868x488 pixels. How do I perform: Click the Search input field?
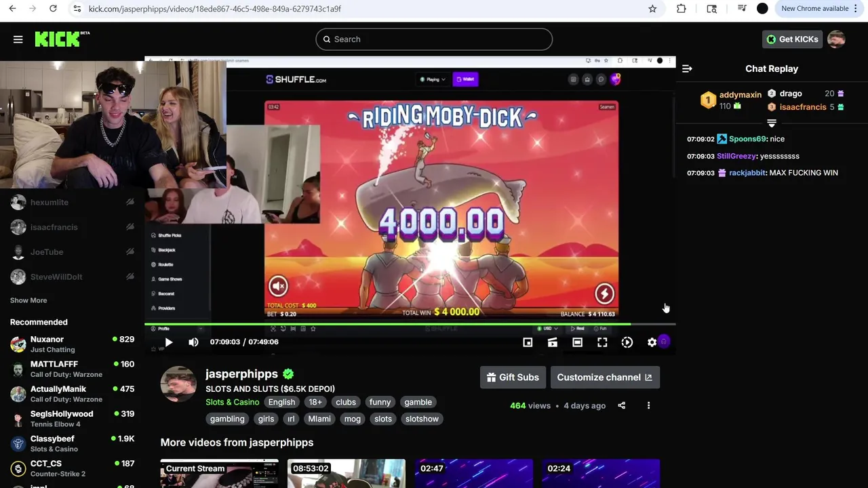pos(434,39)
